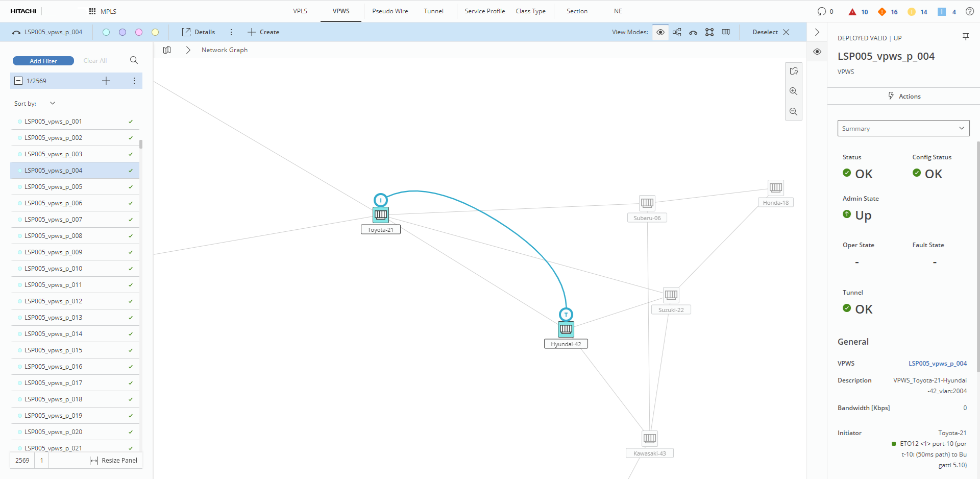Expand the Sort by dropdown
The width and height of the screenshot is (980, 479).
[52, 103]
